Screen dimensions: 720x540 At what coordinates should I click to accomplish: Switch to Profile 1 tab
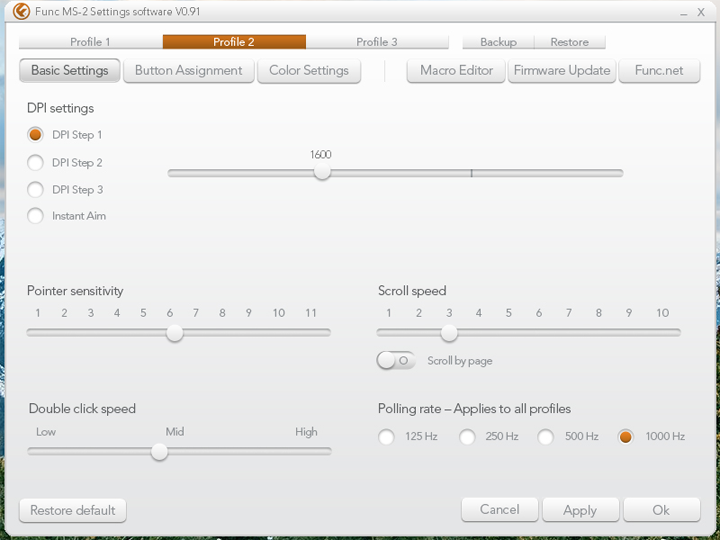click(x=90, y=42)
